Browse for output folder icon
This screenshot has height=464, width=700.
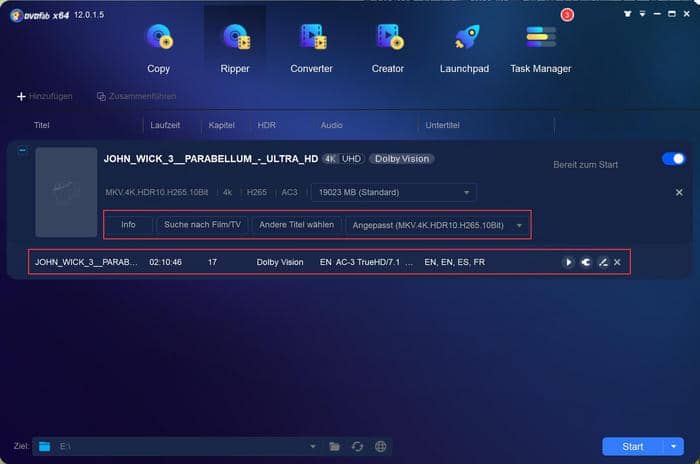[x=334, y=446]
